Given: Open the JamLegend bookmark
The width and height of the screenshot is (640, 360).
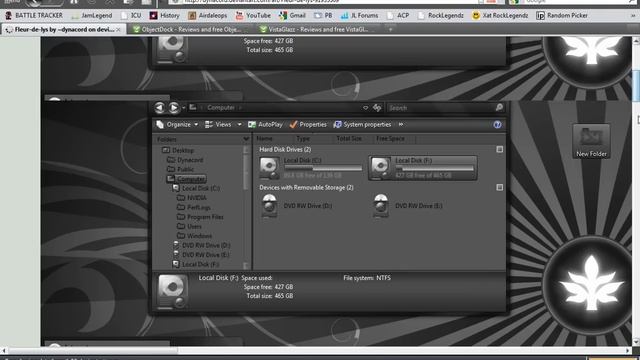Looking at the screenshot, I should tap(92, 16).
